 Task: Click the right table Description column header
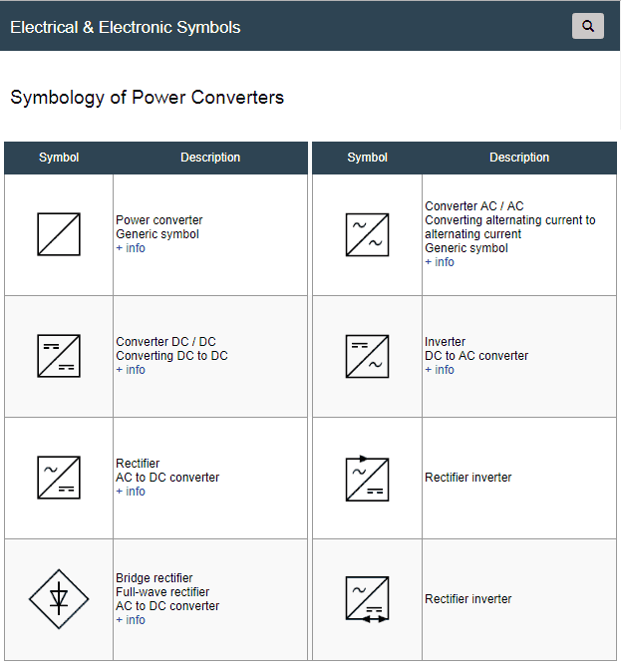519,158
